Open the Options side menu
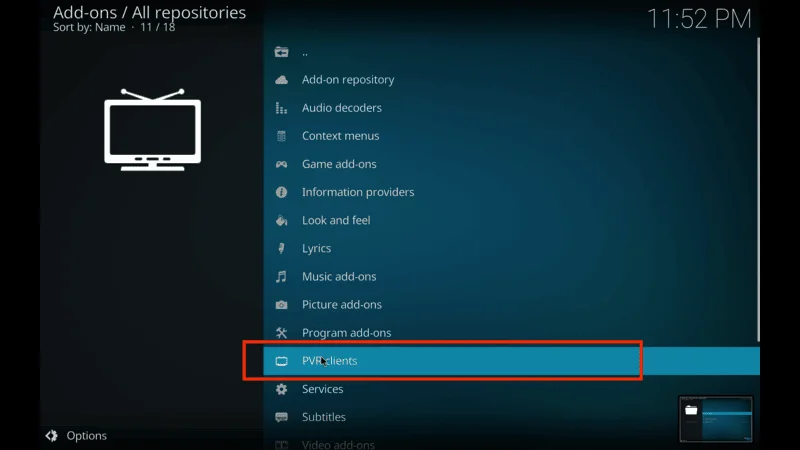The height and width of the screenshot is (450, 800). (x=76, y=435)
